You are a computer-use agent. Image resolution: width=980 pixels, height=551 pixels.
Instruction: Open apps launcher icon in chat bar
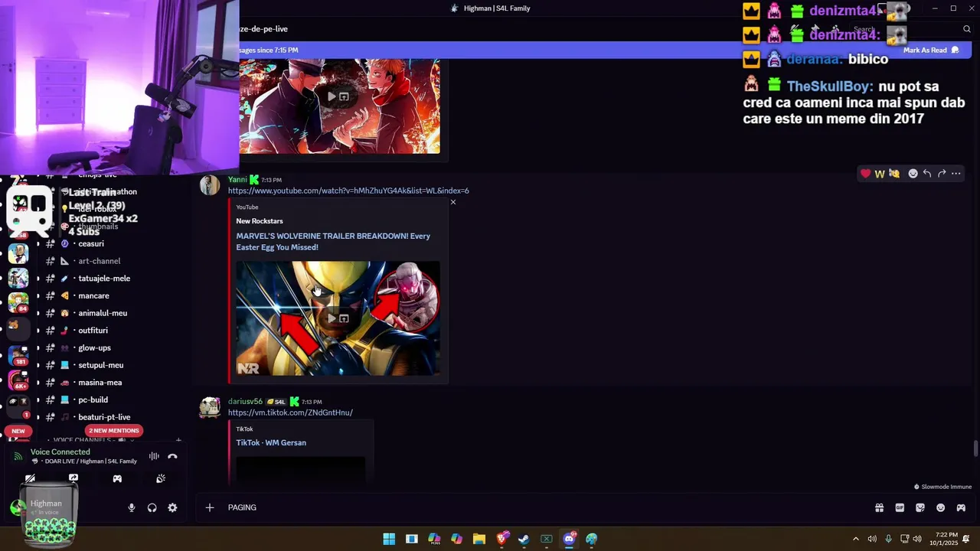961,507
